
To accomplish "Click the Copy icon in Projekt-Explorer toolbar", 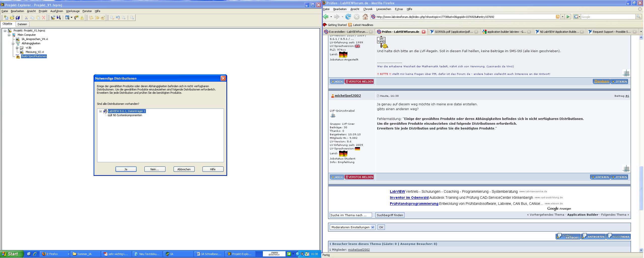I will tap(32, 18).
